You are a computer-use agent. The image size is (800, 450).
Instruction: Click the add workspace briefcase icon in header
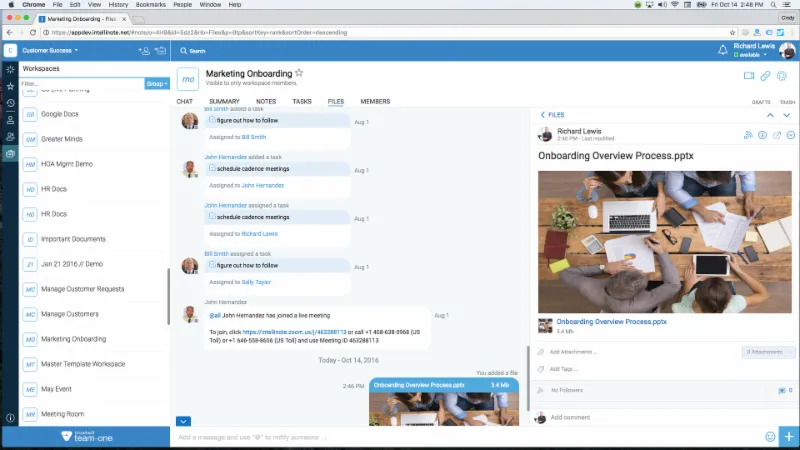(161, 51)
